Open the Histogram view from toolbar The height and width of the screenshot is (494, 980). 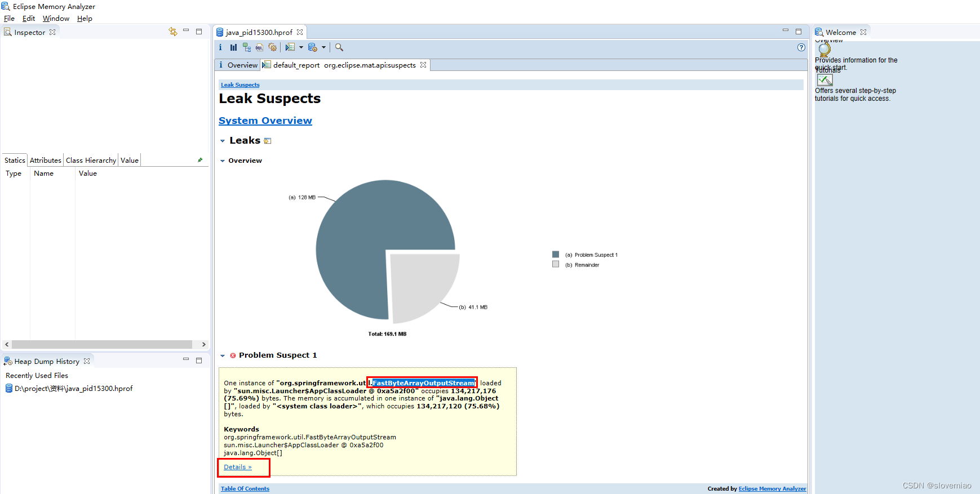(x=233, y=47)
